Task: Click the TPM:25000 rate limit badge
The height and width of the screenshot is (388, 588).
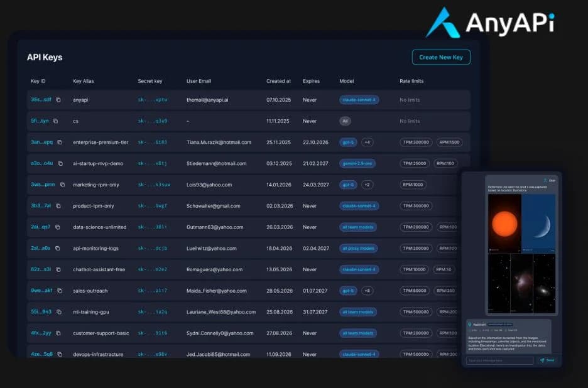Action: click(x=415, y=163)
